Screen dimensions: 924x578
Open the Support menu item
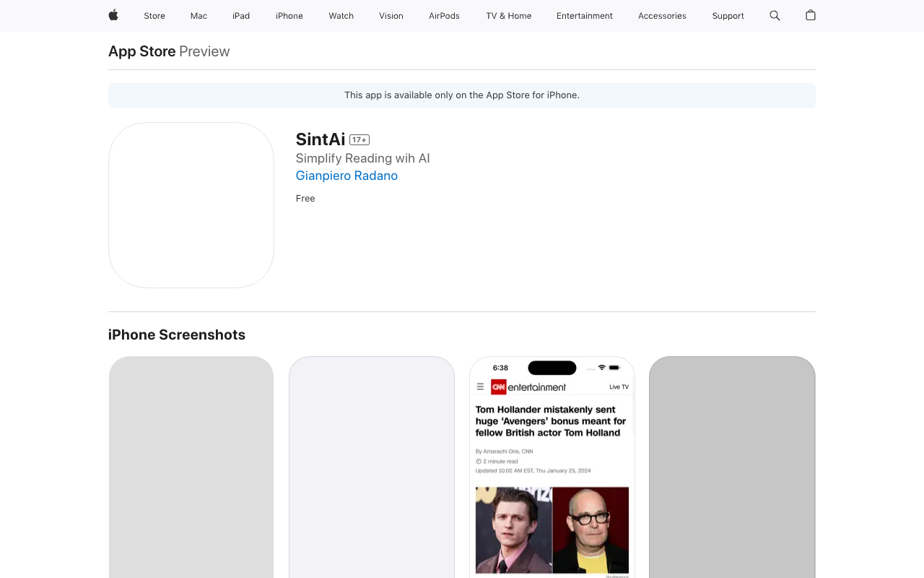pyautogui.click(x=728, y=16)
